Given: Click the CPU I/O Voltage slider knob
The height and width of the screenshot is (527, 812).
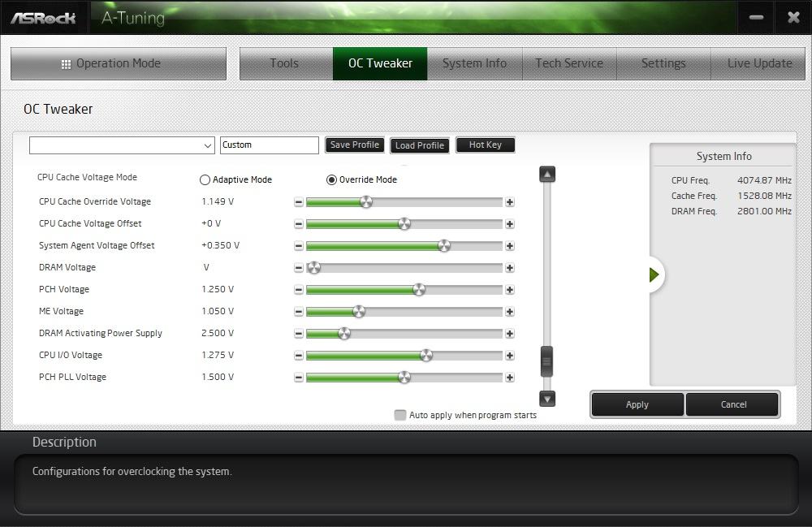Looking at the screenshot, I should tap(426, 356).
